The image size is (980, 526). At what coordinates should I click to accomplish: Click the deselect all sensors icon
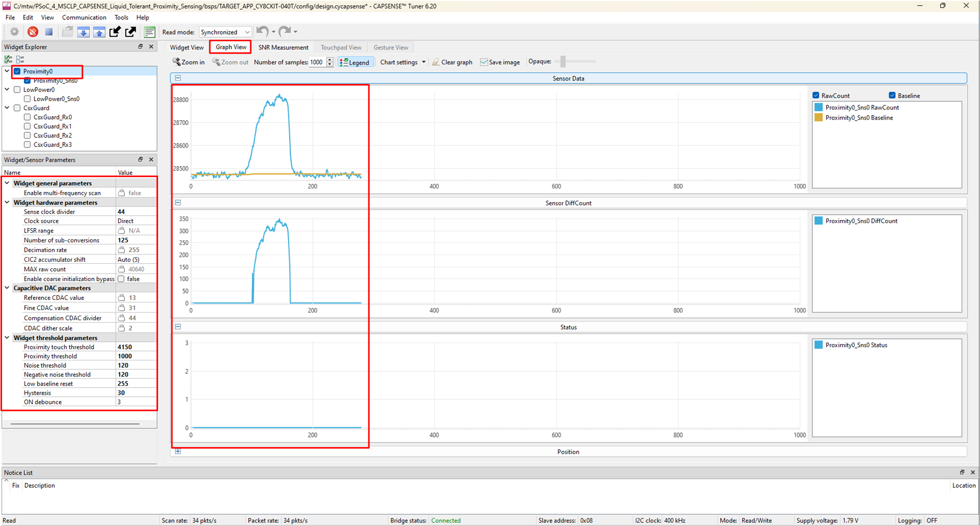point(20,60)
